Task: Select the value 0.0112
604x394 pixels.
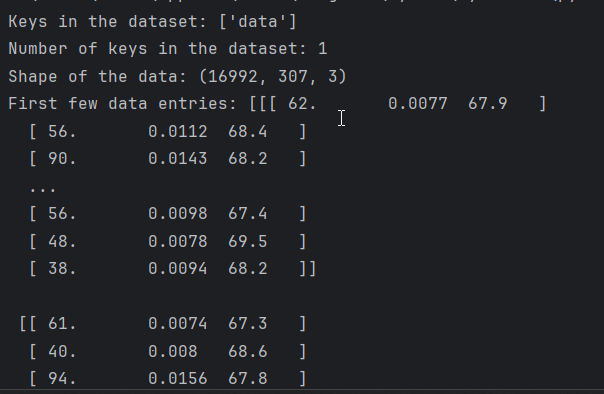Action: [178, 132]
